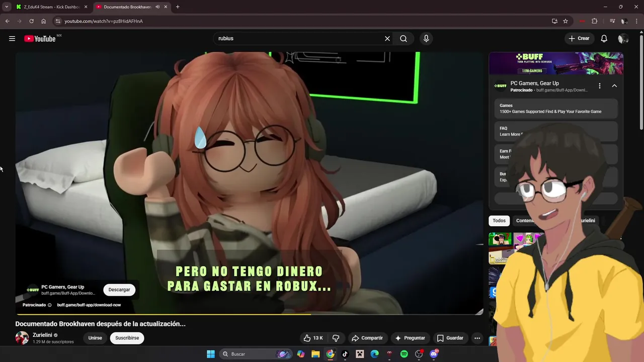Open the Preguntar AI button

pos(410,338)
